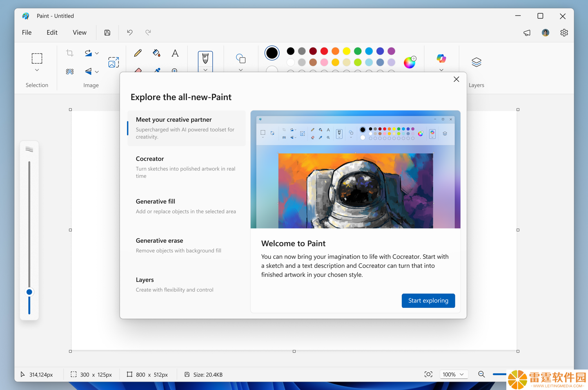The height and width of the screenshot is (390, 588).
Task: Open the Rotate image tool
Action: 88,53
